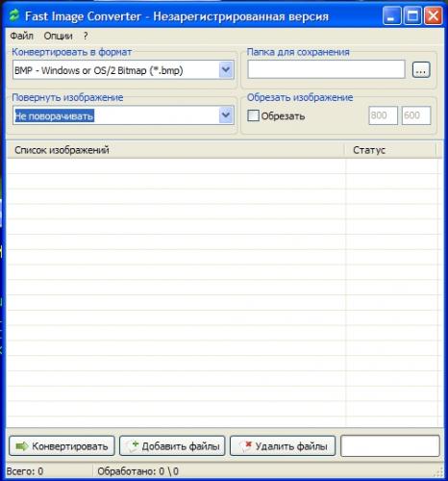Expand the rotate image dropdown arrow

(x=226, y=115)
